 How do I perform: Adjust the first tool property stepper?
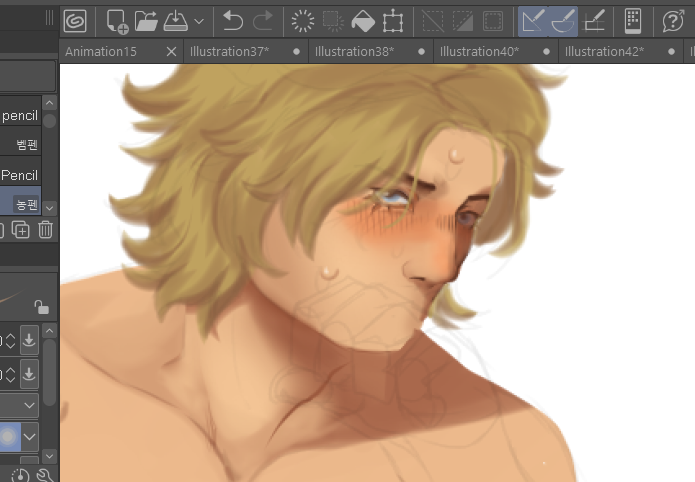(10, 341)
